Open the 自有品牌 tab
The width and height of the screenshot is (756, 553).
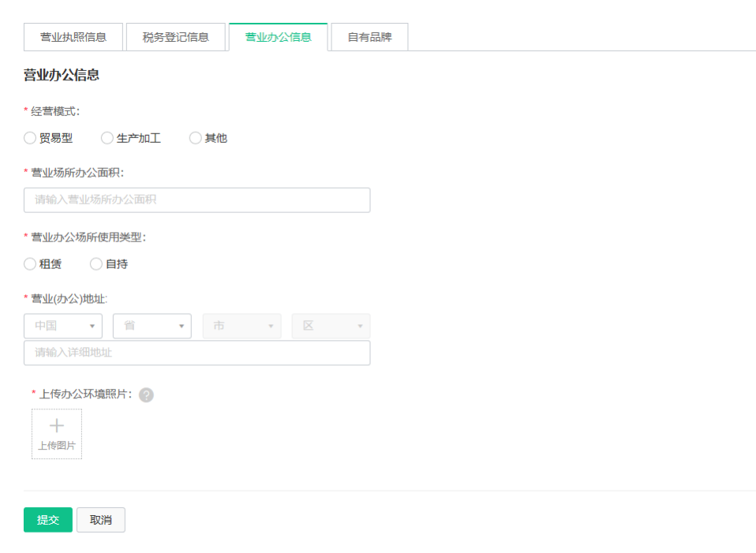[370, 37]
